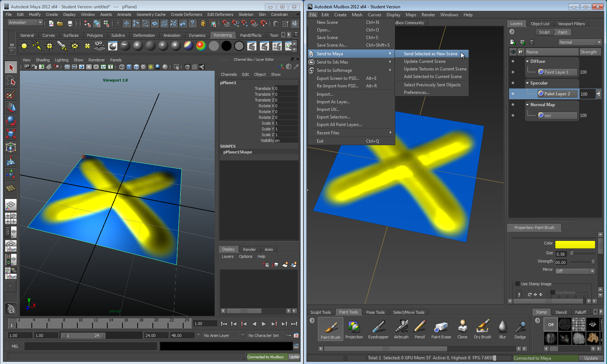Switch to the Sculpt Tools tab

[320, 312]
